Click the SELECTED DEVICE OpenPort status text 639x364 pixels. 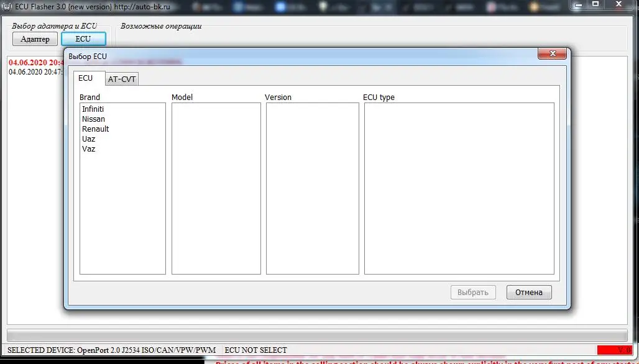(112, 350)
